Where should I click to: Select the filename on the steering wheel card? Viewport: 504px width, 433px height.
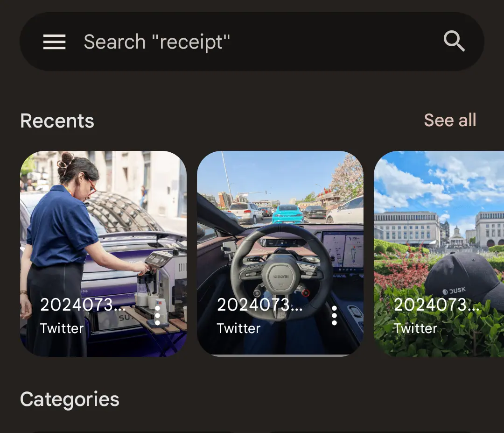pos(260,305)
